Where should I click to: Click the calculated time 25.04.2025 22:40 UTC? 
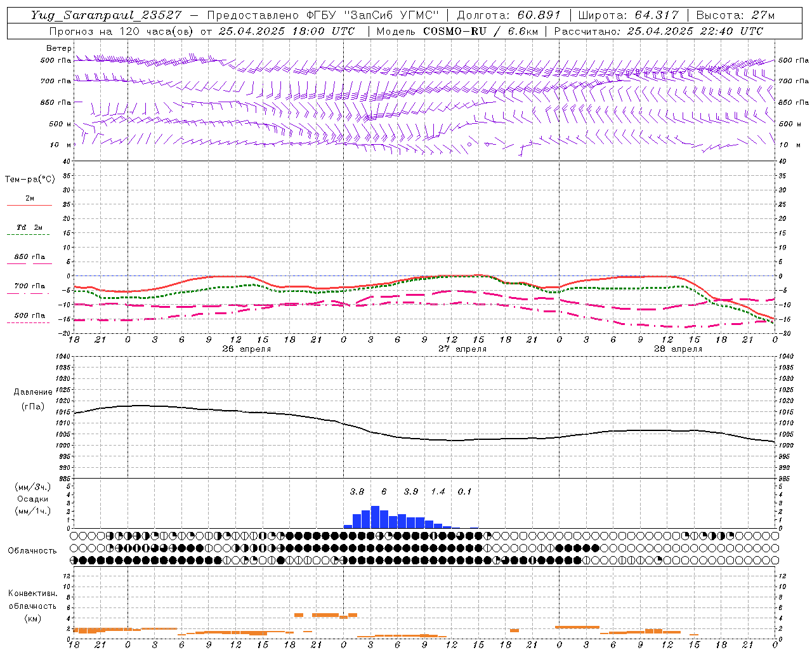695,31
